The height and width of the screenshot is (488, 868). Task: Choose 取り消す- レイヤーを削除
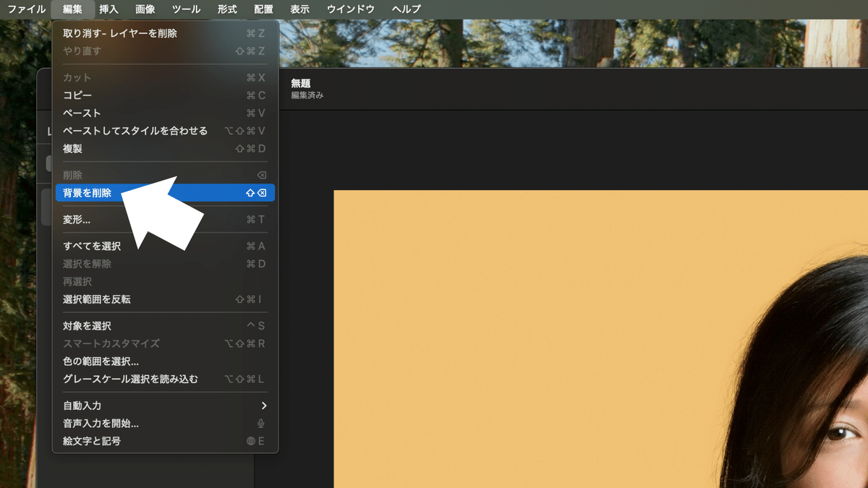point(165,33)
